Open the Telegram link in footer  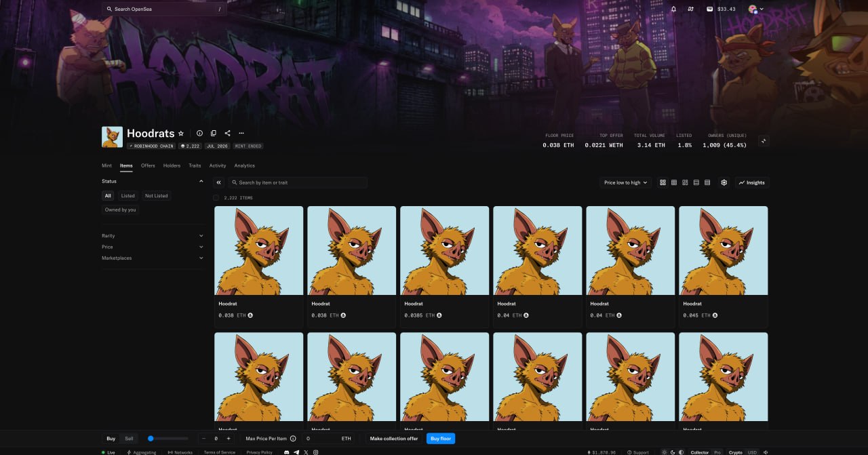point(296,452)
